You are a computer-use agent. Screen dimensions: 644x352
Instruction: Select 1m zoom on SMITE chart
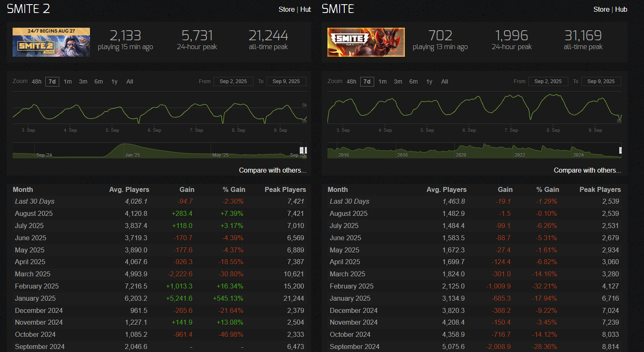click(x=383, y=81)
